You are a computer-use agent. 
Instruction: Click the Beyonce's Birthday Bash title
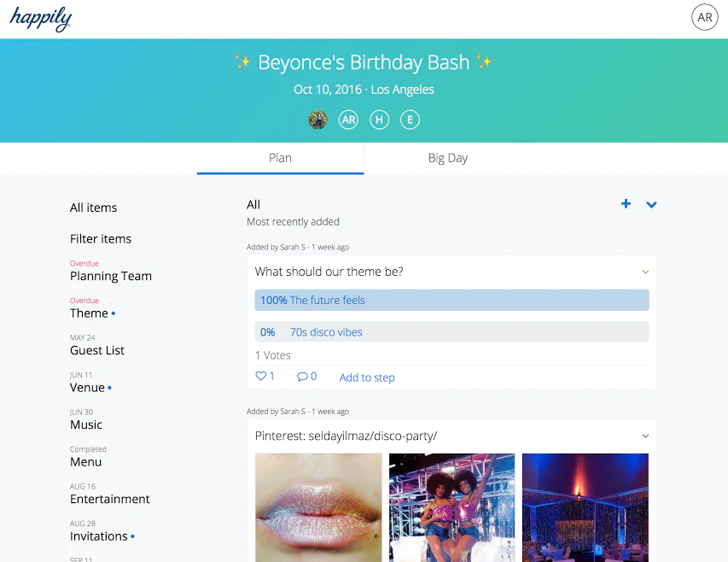tap(364, 62)
